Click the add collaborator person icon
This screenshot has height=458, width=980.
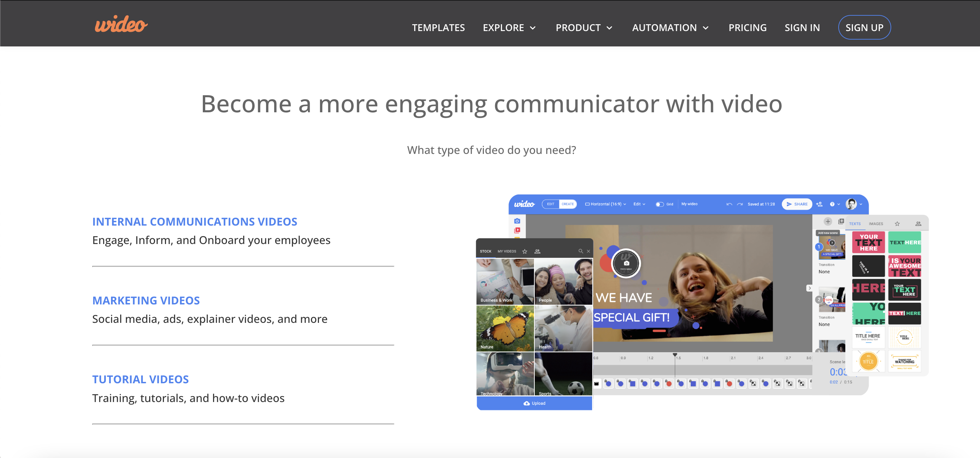pyautogui.click(x=820, y=204)
